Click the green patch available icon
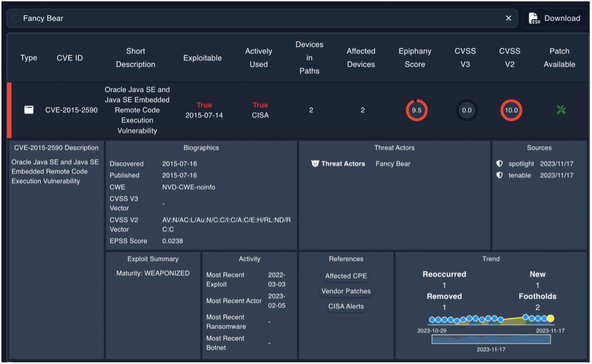Image resolution: width=592 pixels, height=364 pixels. (560, 110)
